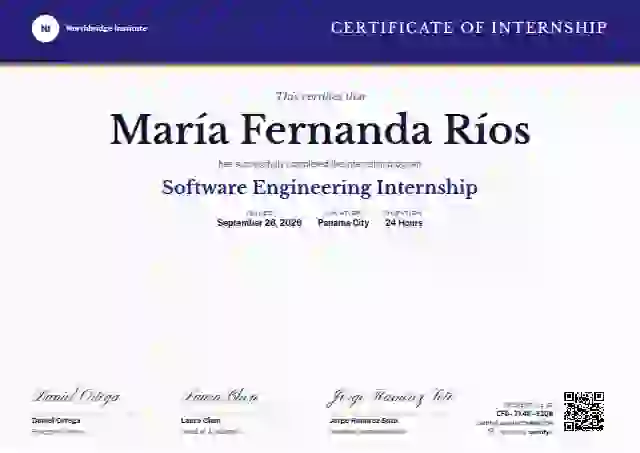Click the certificate ID beside the QR code
Screen dimensions: 640x453
pyautogui.click(x=524, y=414)
